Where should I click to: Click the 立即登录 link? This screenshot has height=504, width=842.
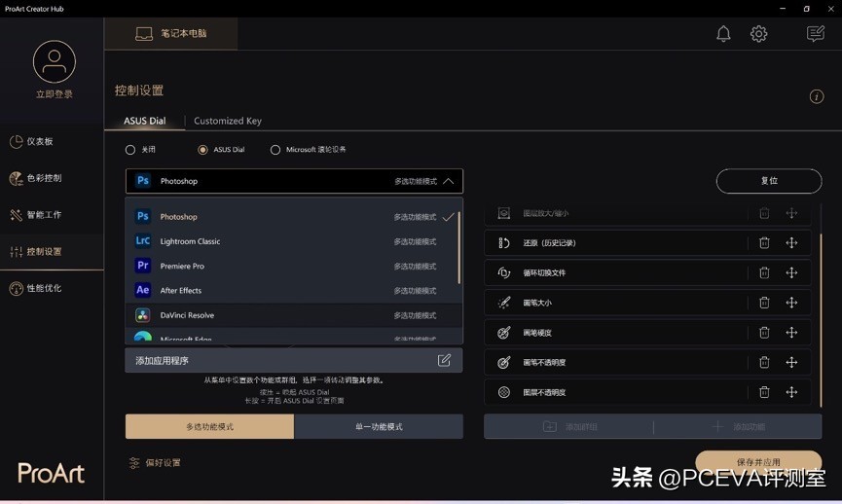click(55, 94)
